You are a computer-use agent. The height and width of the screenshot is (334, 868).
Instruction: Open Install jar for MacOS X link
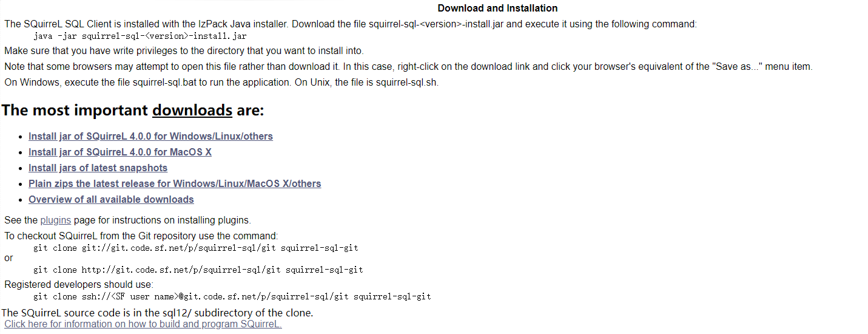(120, 152)
